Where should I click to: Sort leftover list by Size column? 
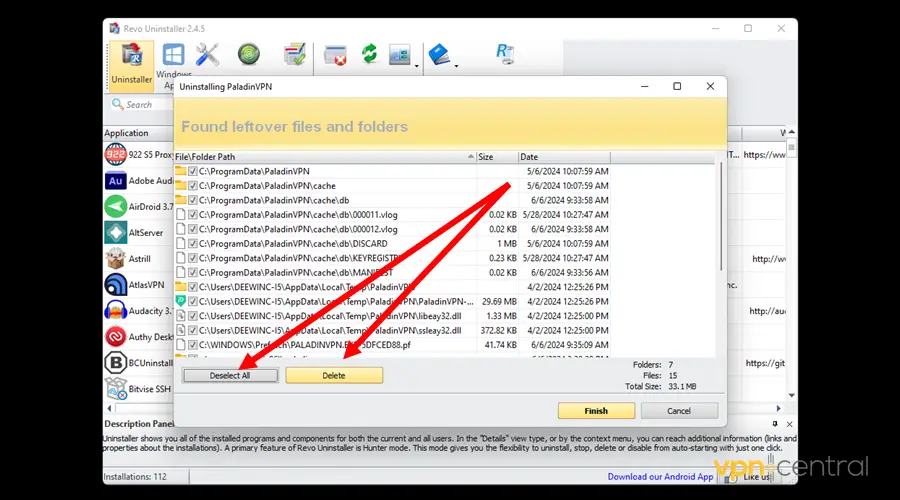(497, 157)
